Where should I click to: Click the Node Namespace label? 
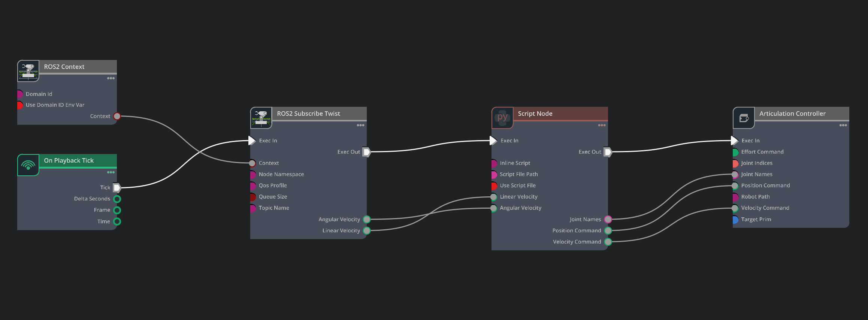tap(281, 174)
